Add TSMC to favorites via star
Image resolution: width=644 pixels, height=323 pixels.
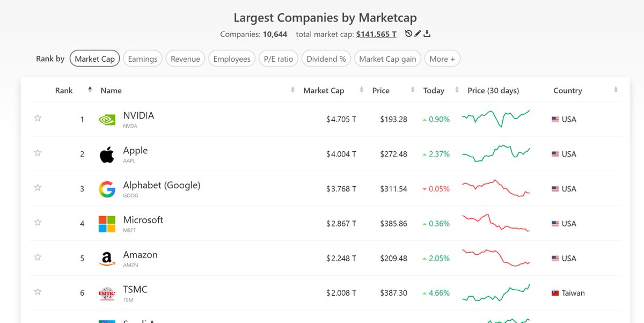point(38,292)
